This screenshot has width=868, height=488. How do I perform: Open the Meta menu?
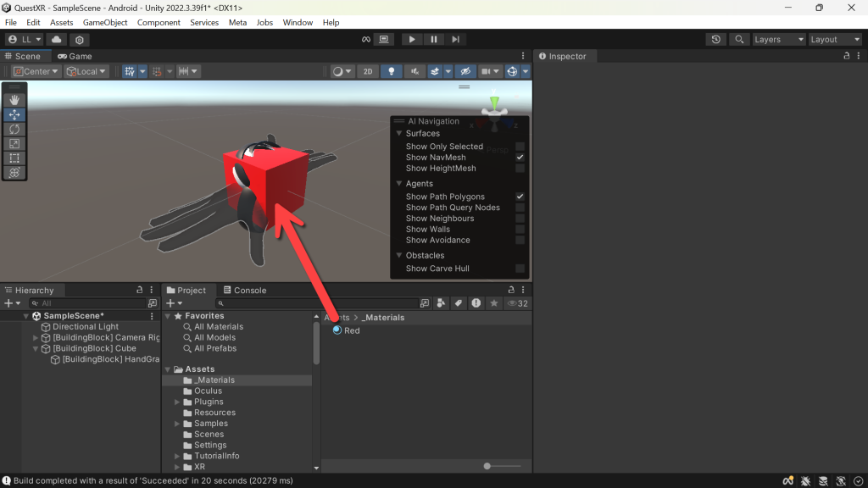(237, 22)
